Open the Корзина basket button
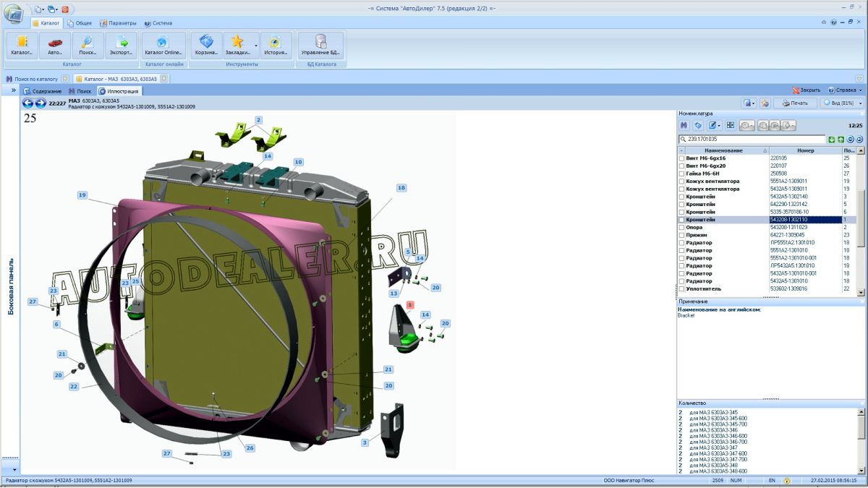Screen dimensions: 868x488 click(206, 45)
